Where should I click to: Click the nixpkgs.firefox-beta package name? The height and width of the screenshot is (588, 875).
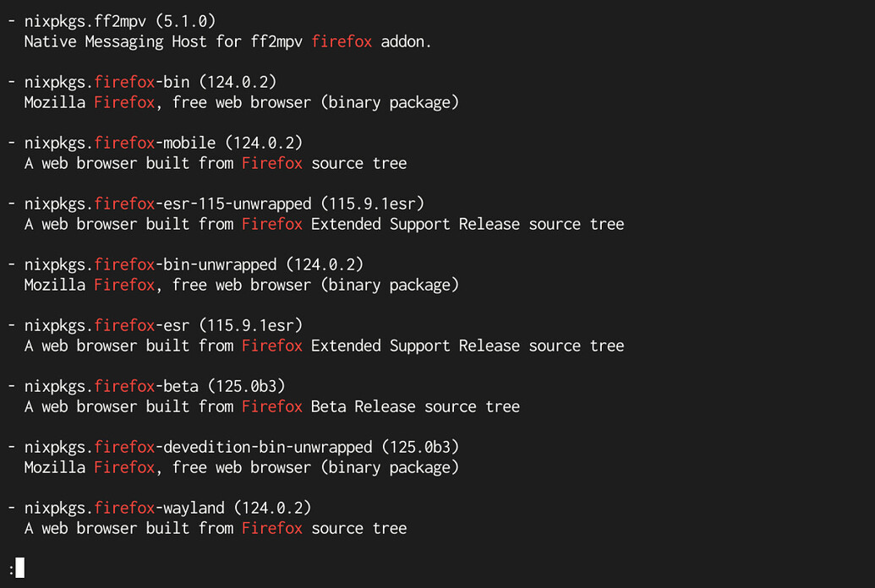(112, 386)
